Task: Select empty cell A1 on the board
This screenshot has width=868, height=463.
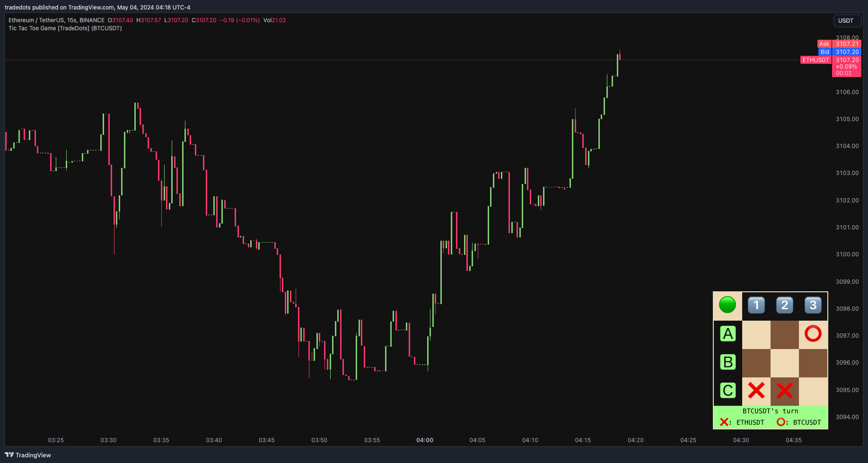Action: tap(756, 335)
